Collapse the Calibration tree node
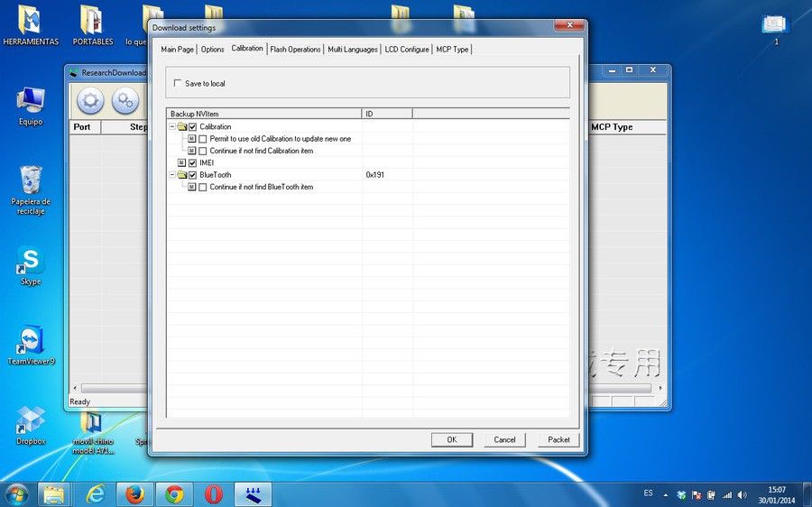Image resolution: width=812 pixels, height=507 pixels. pos(172,126)
